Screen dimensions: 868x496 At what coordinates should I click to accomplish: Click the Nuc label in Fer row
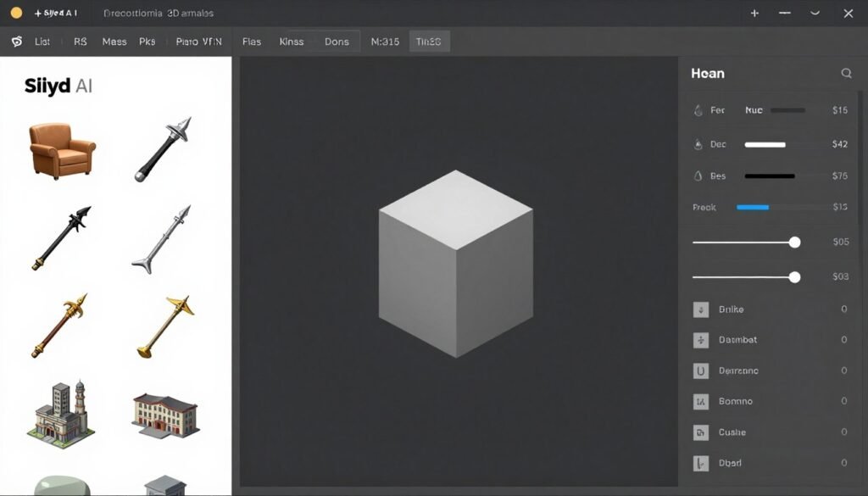[x=754, y=110]
